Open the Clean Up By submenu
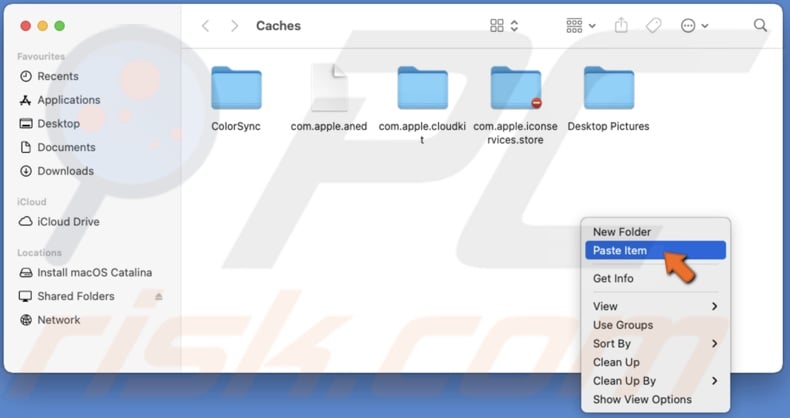 [655, 381]
